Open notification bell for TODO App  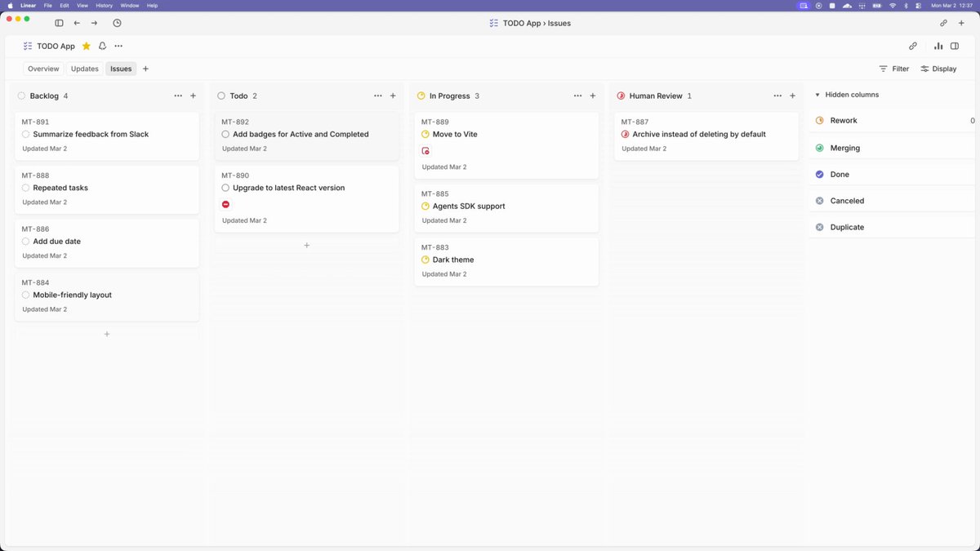[102, 47]
